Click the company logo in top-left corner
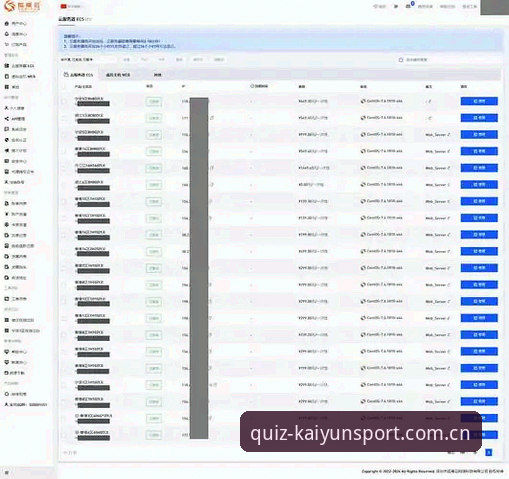 [22, 6]
